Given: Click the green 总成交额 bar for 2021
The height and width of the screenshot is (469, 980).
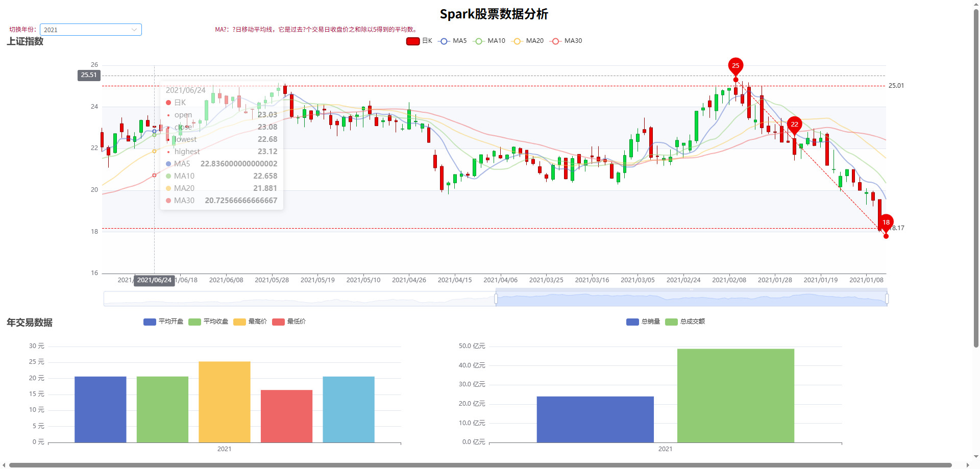Looking at the screenshot, I should pyautogui.click(x=736, y=396).
